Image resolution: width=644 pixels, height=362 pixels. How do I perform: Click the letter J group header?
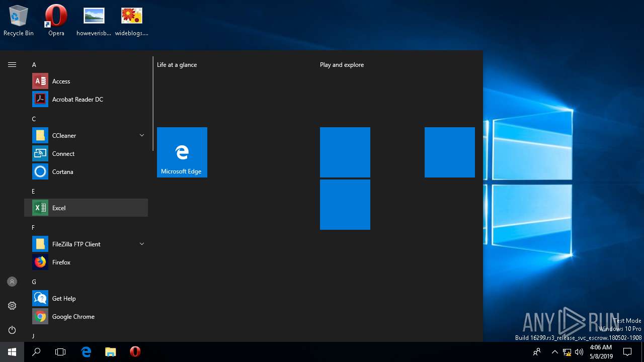tap(34, 336)
